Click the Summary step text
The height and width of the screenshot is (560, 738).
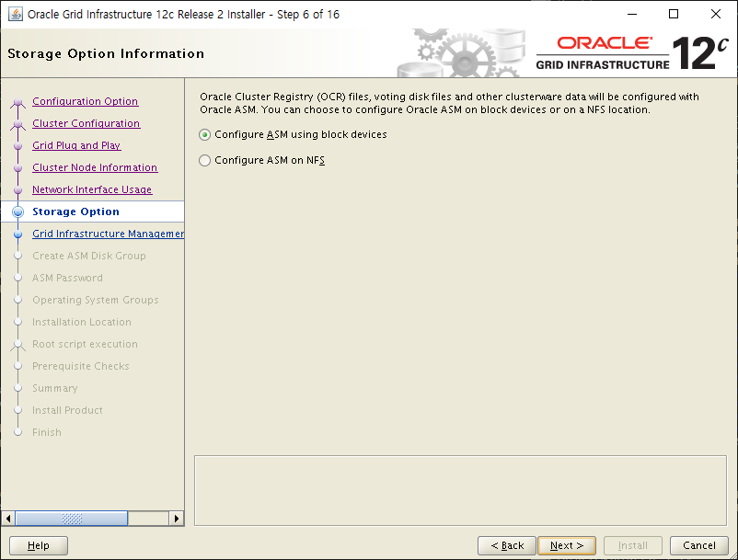point(55,388)
